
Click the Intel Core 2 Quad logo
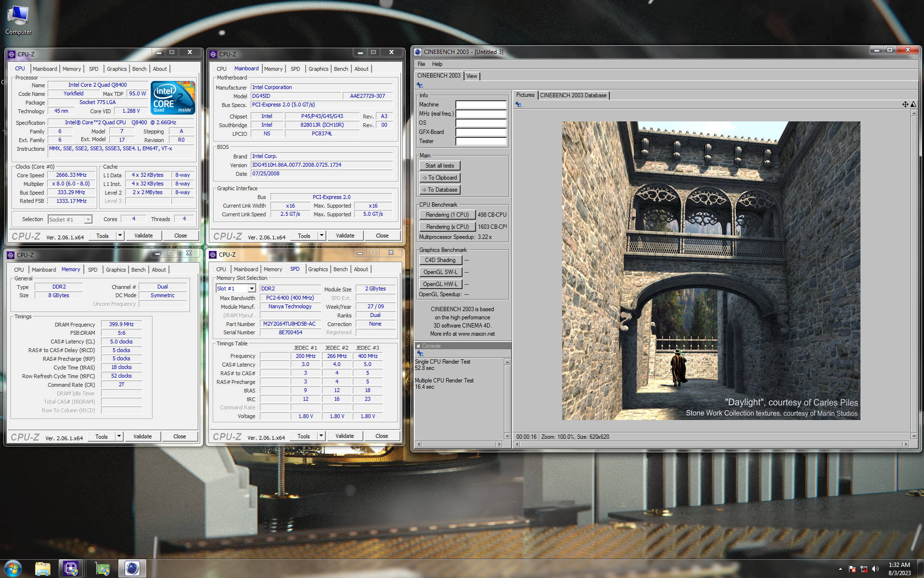[x=173, y=97]
